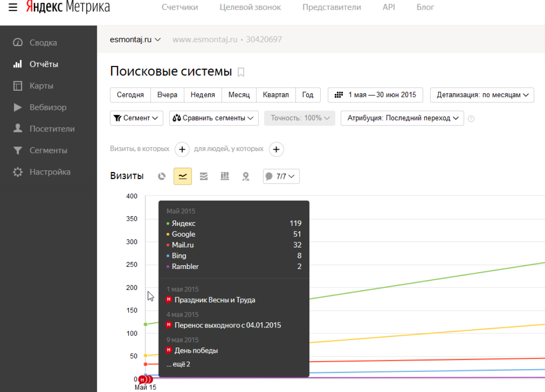Expand Сравнить сегменты dropdown

(x=214, y=118)
